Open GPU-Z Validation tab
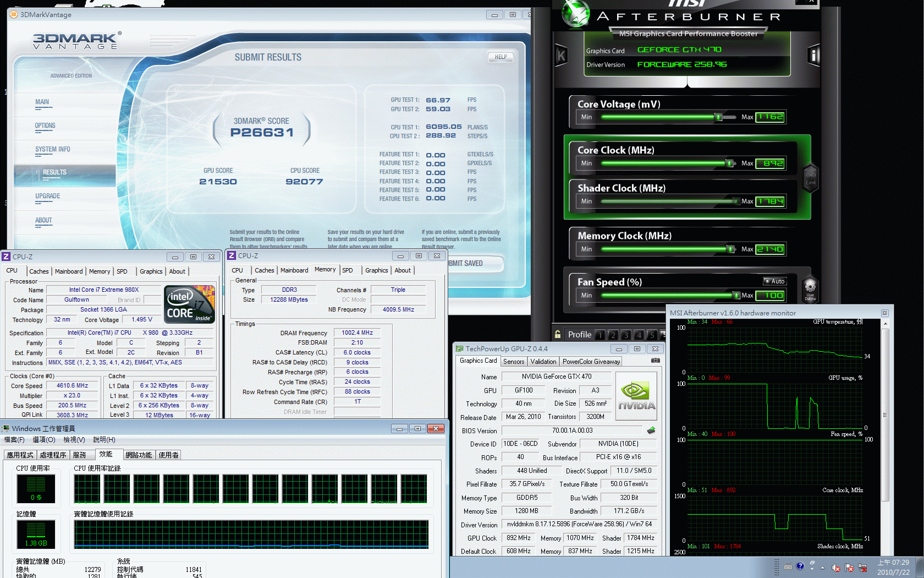Image resolution: width=924 pixels, height=578 pixels. point(543,362)
